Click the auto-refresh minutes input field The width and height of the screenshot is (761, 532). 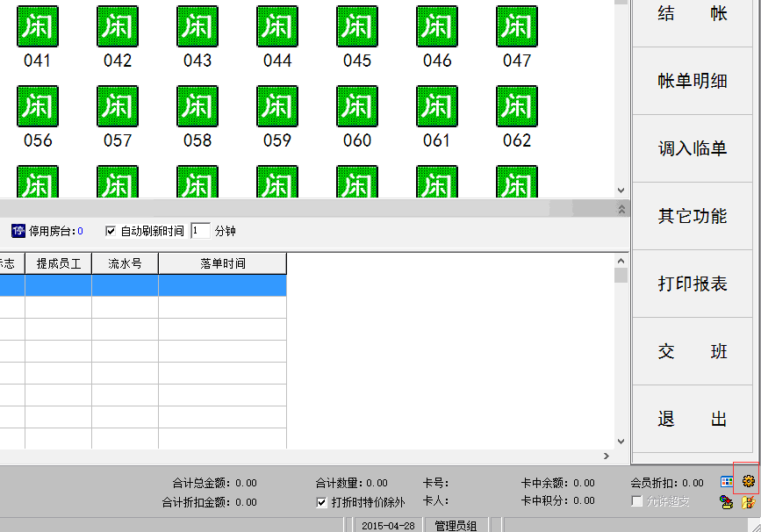pyautogui.click(x=200, y=231)
